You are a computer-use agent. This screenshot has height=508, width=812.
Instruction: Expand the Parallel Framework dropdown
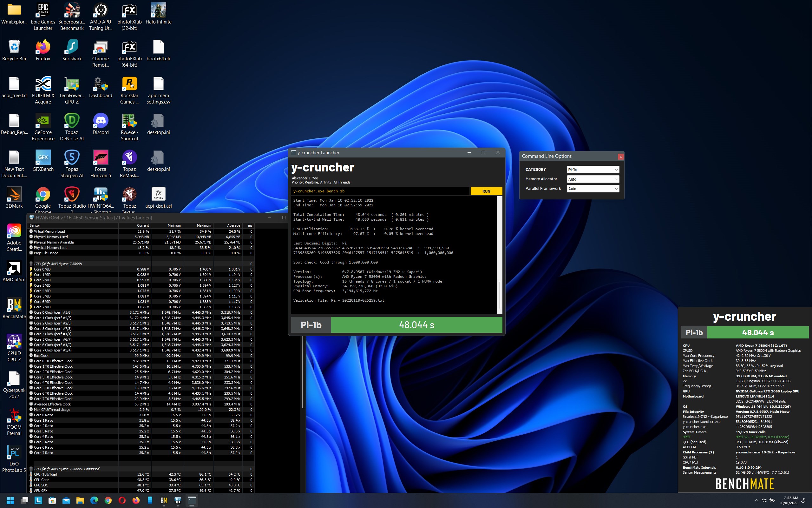coord(593,189)
